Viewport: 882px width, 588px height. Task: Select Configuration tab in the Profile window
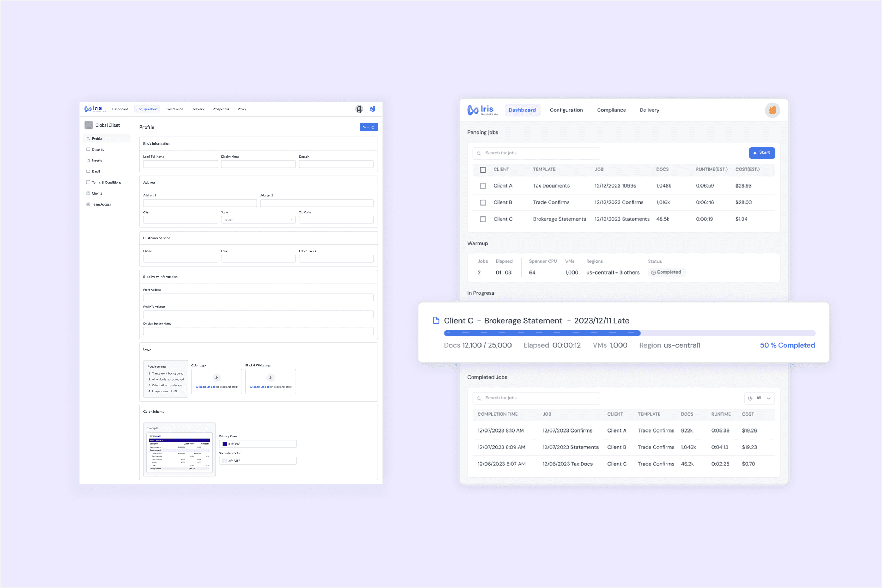point(147,109)
